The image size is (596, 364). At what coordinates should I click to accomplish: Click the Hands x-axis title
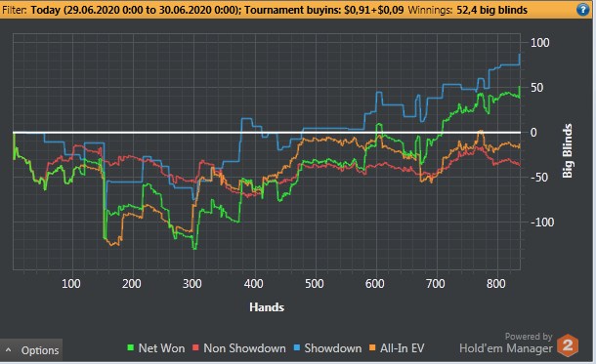pos(267,307)
